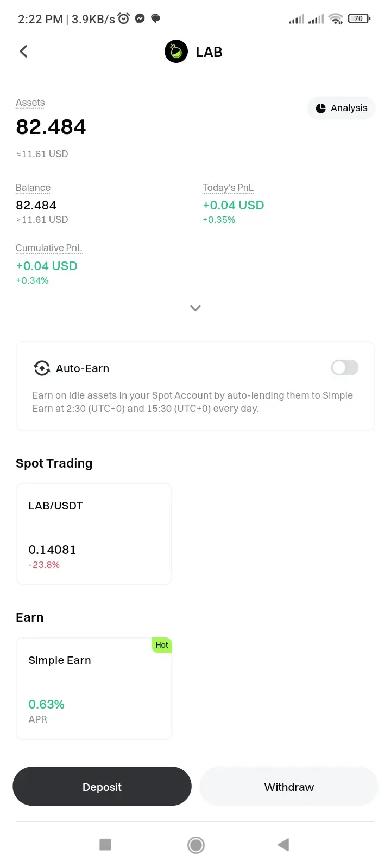Tap the Messenger notification icon in status bar
Viewport: 391px width, 868px height.
click(x=140, y=18)
